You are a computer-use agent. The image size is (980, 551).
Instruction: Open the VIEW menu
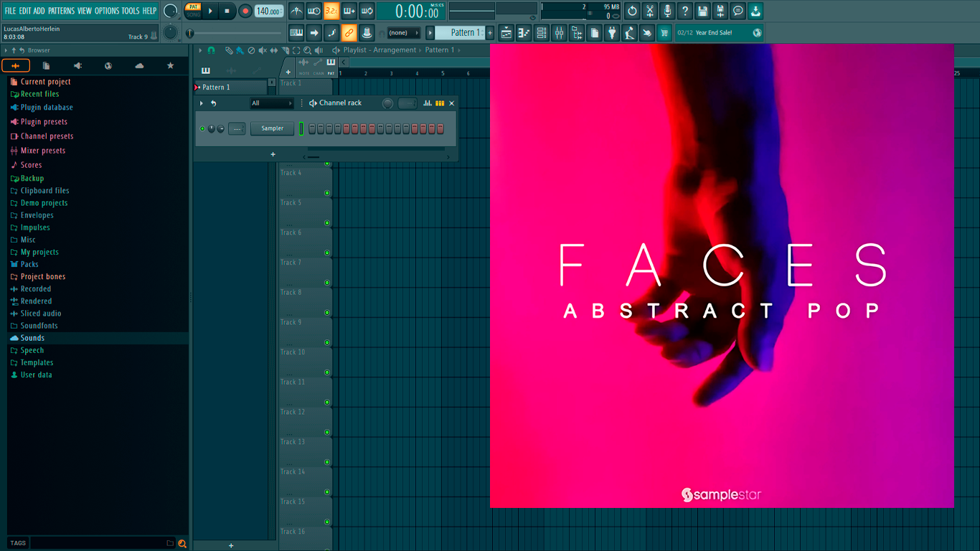(85, 11)
